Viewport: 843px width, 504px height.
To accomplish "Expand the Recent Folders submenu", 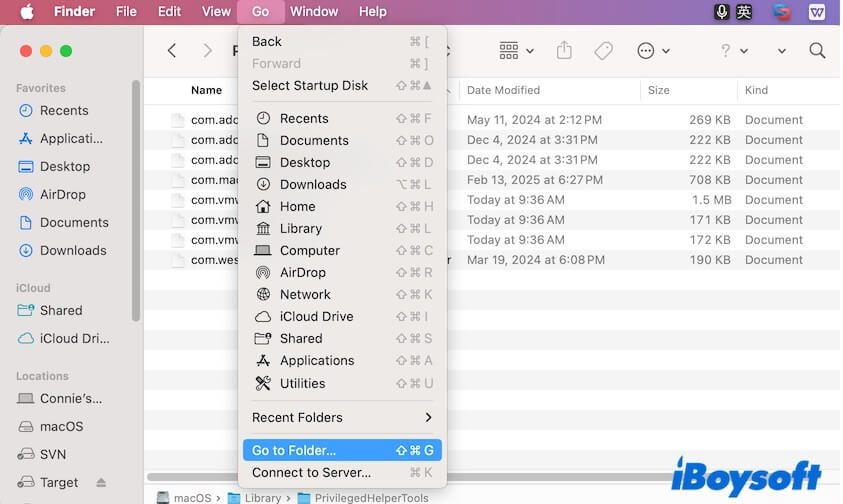I will tap(341, 418).
